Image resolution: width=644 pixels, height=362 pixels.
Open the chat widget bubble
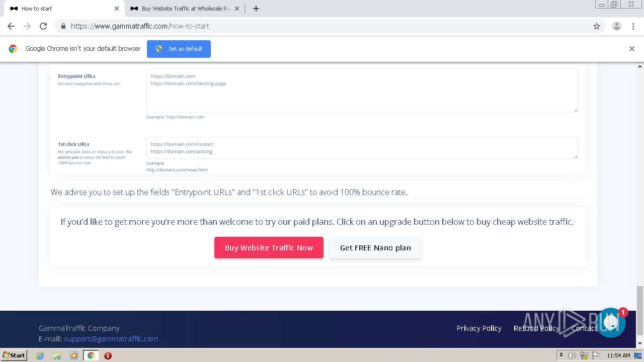(611, 323)
